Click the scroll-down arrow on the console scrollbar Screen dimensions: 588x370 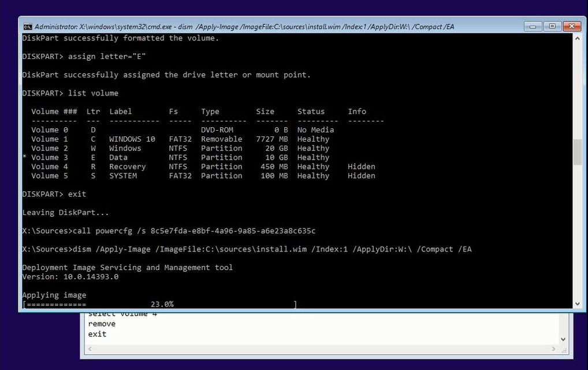pyautogui.click(x=578, y=304)
